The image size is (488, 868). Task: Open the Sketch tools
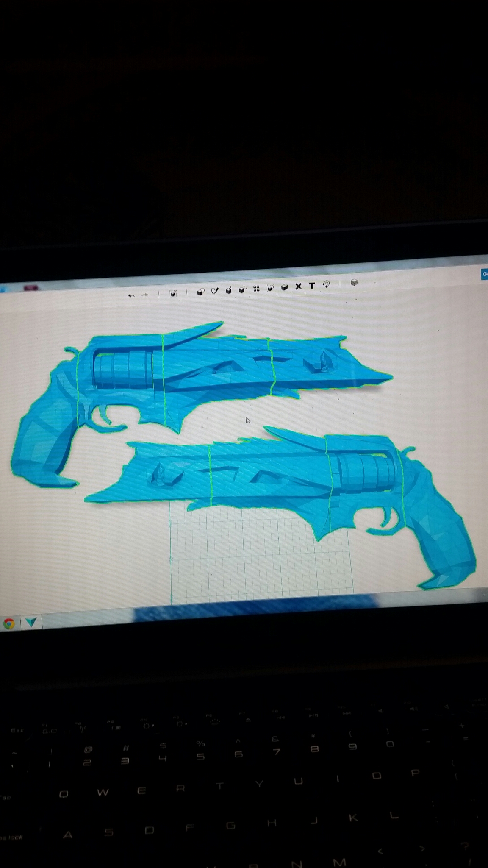215,291
